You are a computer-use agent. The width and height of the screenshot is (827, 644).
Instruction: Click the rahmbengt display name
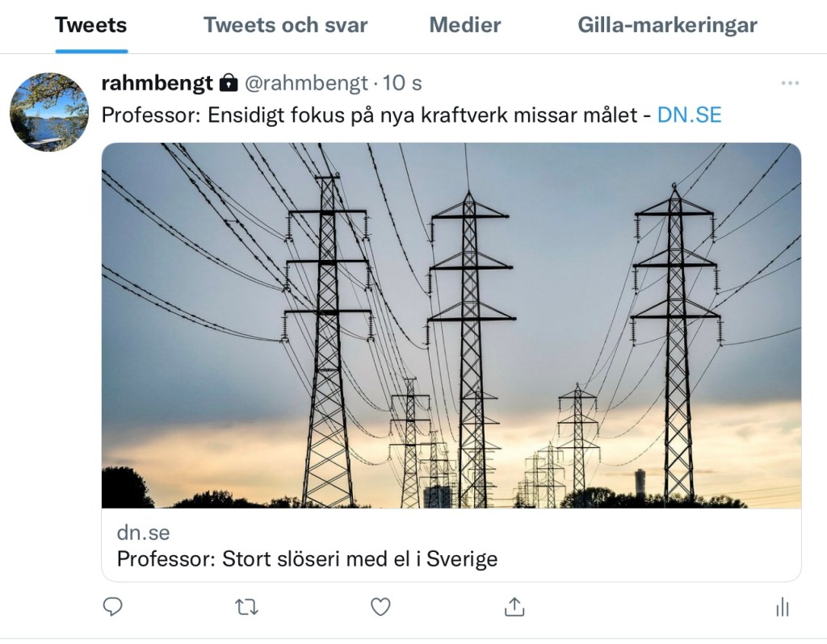[x=157, y=83]
